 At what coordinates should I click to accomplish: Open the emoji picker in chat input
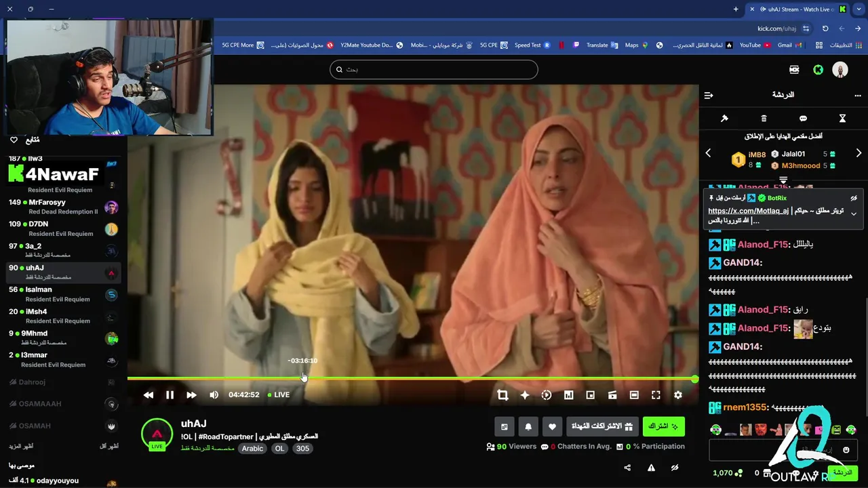(846, 450)
